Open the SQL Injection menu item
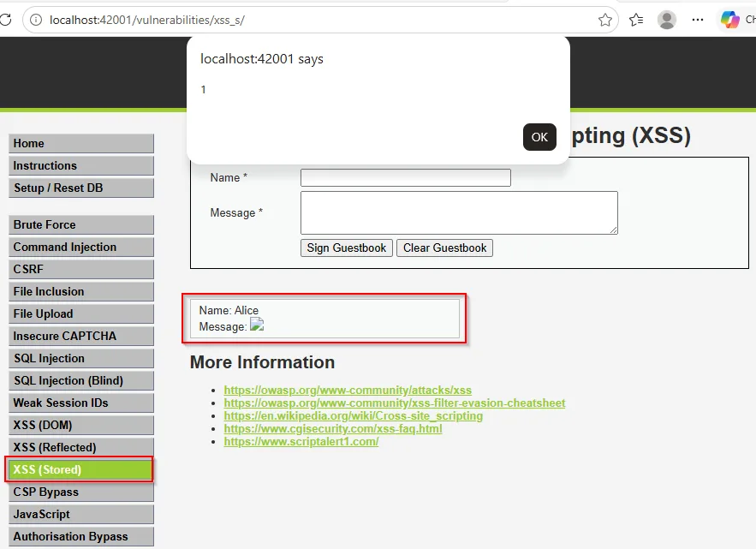The image size is (756, 549). [x=81, y=359]
